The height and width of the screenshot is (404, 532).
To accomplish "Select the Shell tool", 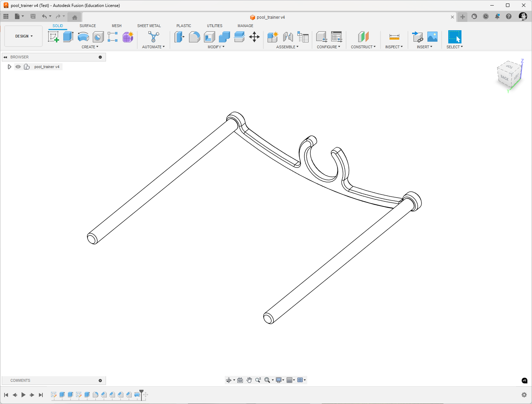I will (x=209, y=36).
